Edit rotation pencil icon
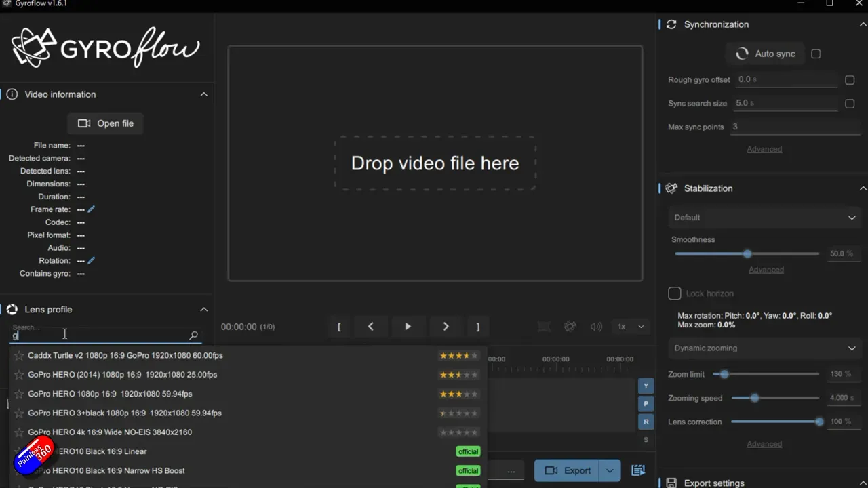Screen dimensions: 868x488 pyautogui.click(x=92, y=260)
